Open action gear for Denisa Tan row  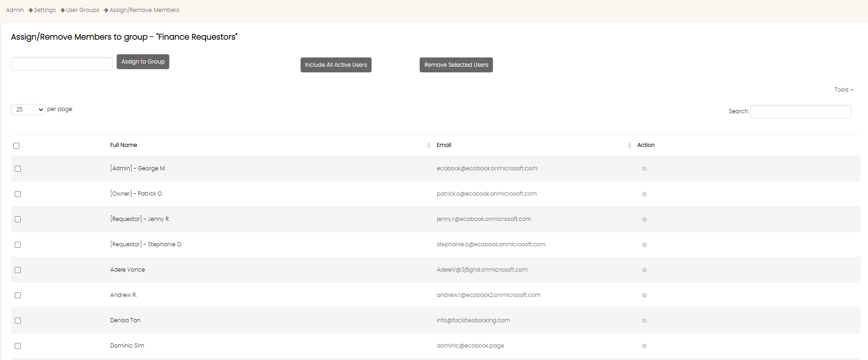click(644, 321)
